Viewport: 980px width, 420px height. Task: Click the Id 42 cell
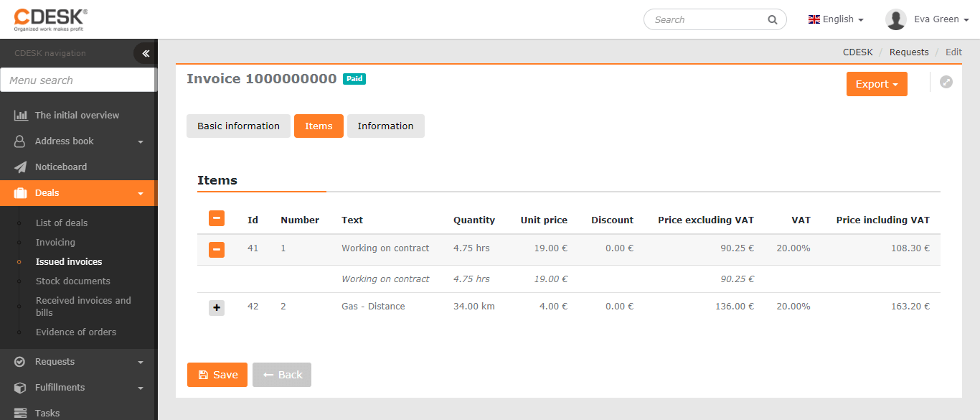[253, 307]
